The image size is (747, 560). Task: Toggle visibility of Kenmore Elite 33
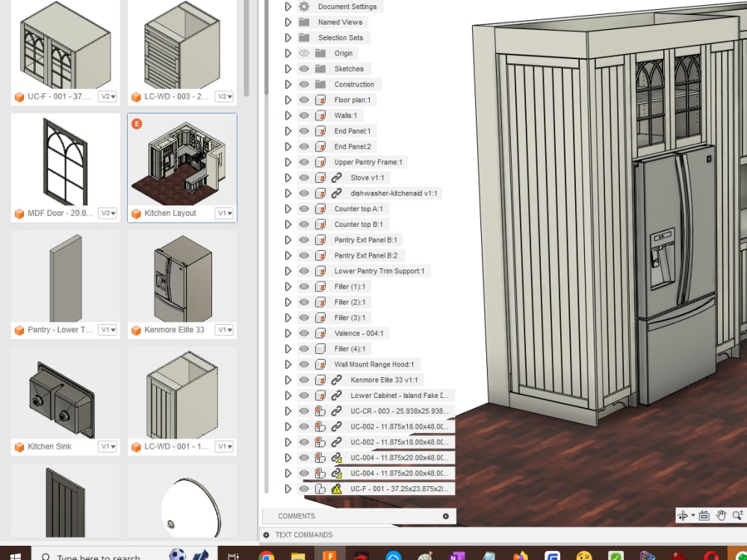[304, 379]
